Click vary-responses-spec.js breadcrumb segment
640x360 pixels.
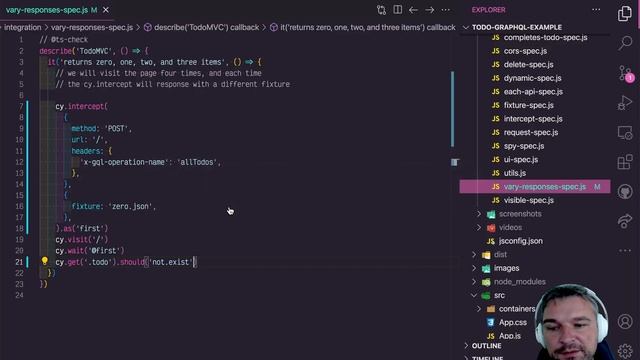click(x=92, y=27)
